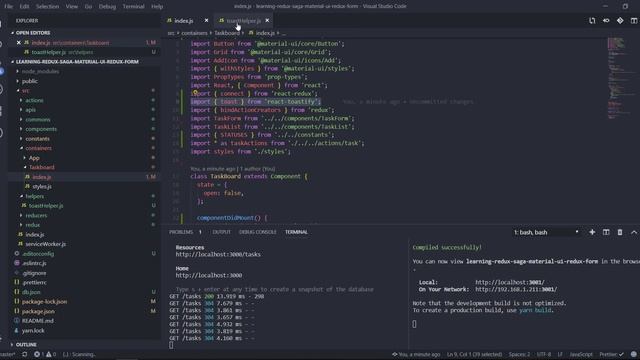This screenshot has height=360, width=640.
Task: Create a new terminal with plus icon
Action: point(592,232)
